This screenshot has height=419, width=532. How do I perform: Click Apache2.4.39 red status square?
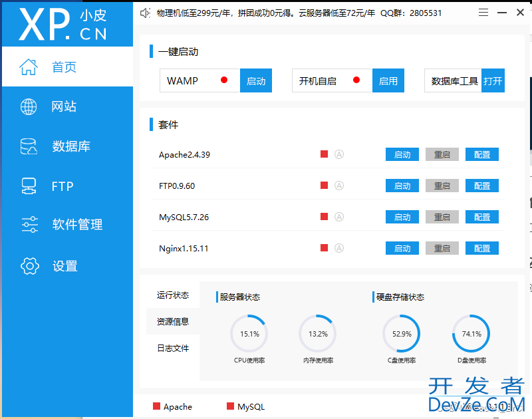point(324,154)
